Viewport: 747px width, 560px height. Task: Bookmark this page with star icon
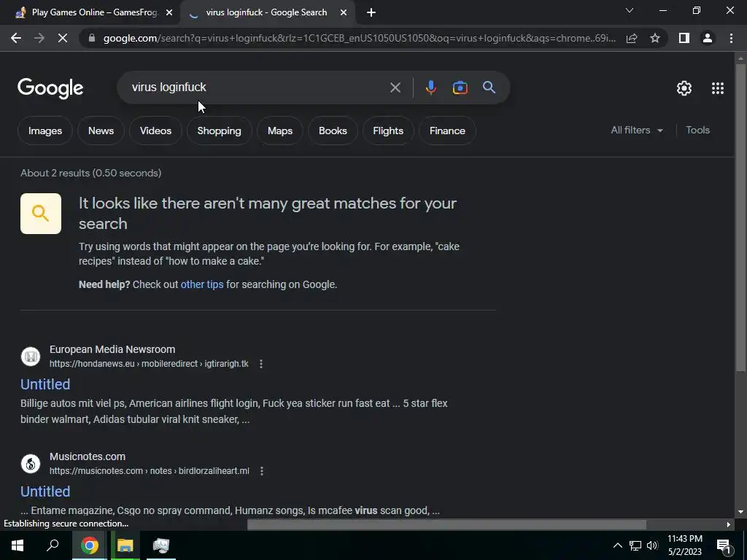[x=655, y=38]
